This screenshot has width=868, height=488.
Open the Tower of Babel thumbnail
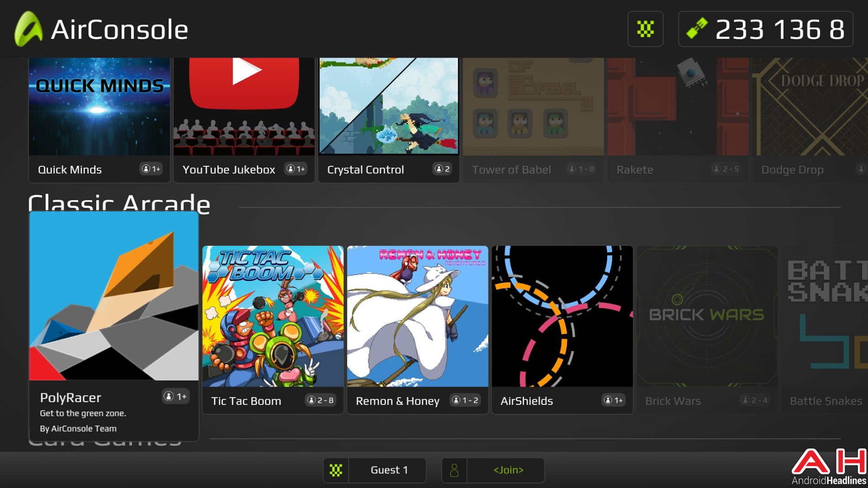(534, 106)
